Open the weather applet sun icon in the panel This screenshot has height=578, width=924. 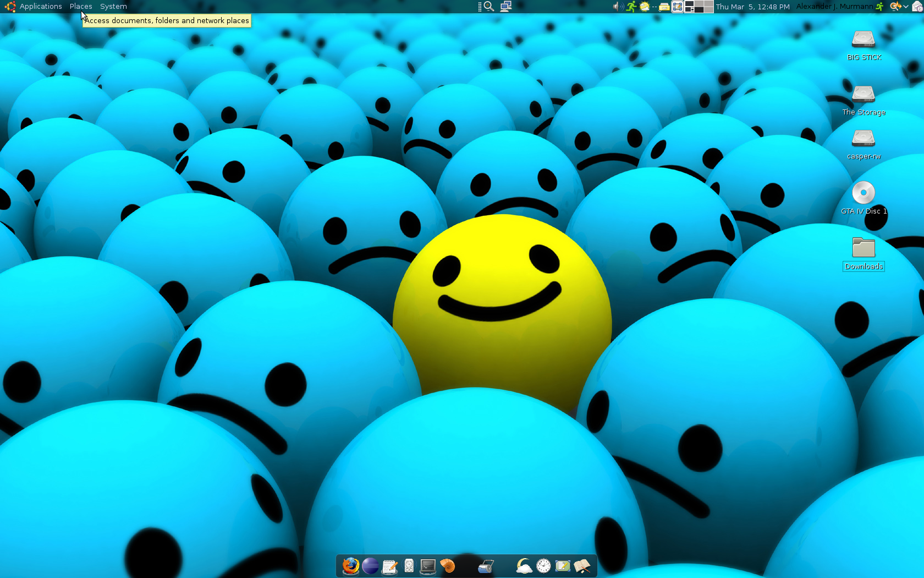pyautogui.click(x=645, y=7)
